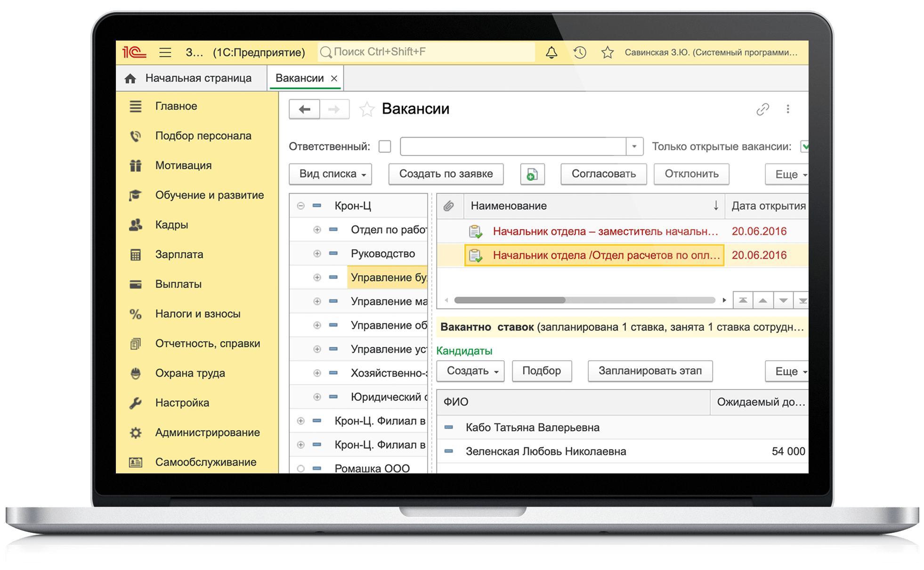Click the Согласовать button
This screenshot has width=924, height=570.
[x=603, y=174]
